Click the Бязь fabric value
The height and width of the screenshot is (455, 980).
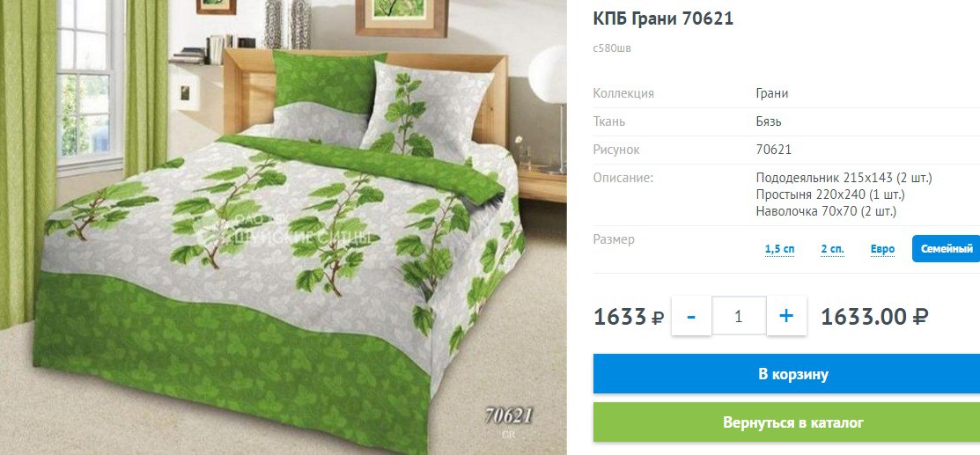click(x=769, y=121)
